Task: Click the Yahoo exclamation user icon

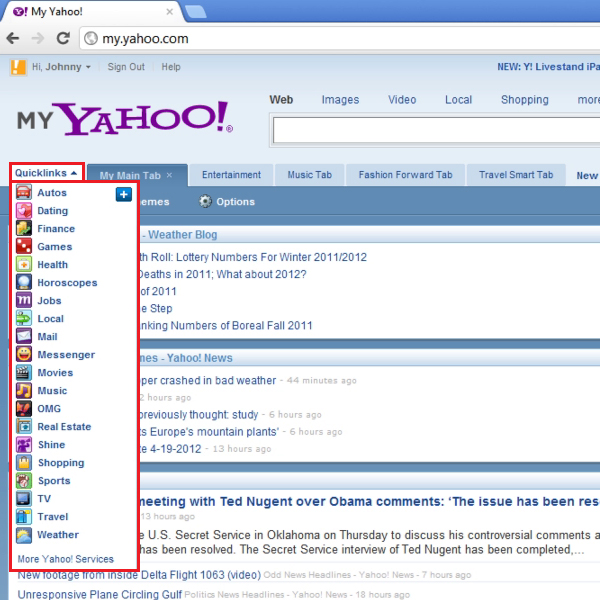Action: coord(18,67)
